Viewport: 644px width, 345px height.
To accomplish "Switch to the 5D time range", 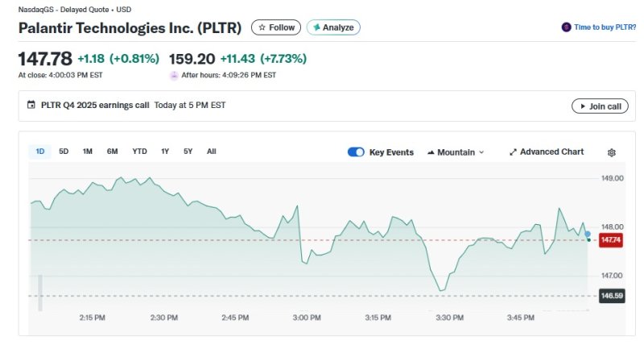I will click(x=64, y=151).
